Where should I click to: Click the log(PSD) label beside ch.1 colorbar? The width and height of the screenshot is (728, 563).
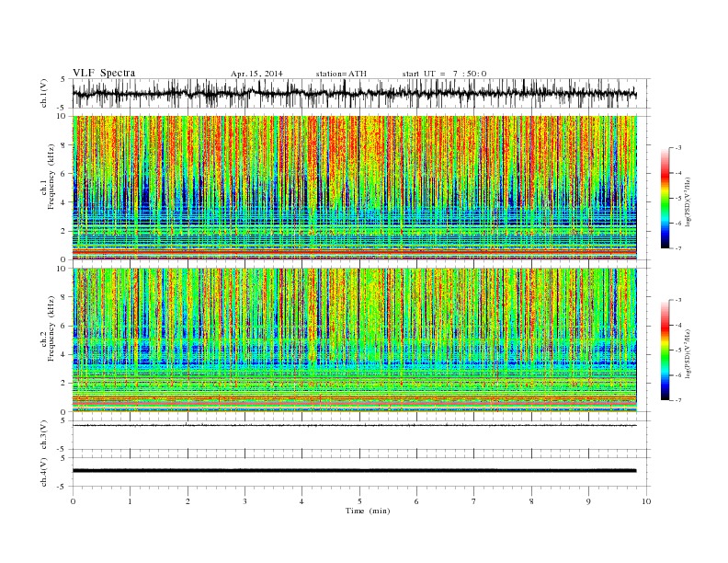pyautogui.click(x=688, y=201)
